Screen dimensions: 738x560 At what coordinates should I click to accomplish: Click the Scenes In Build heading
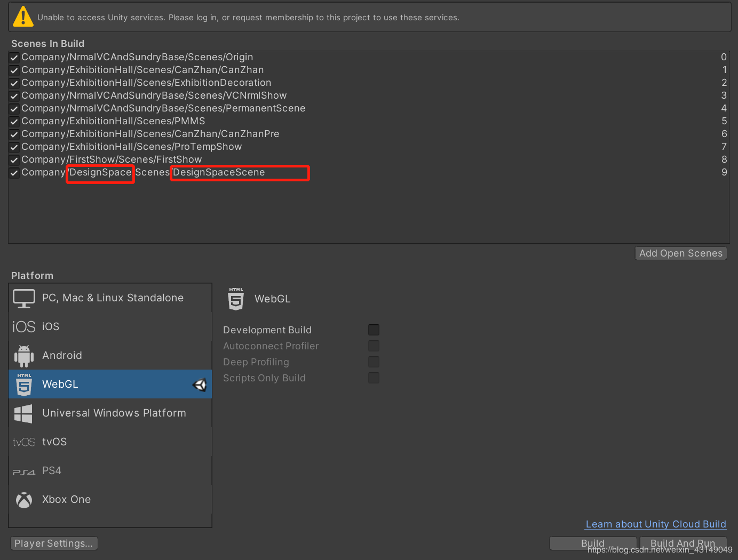point(47,44)
